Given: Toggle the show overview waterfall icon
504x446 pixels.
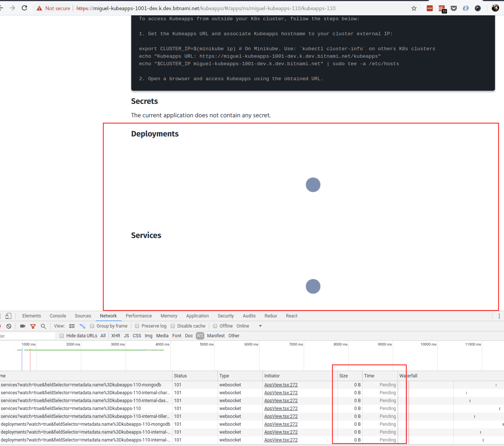Looking at the screenshot, I should [82, 326].
